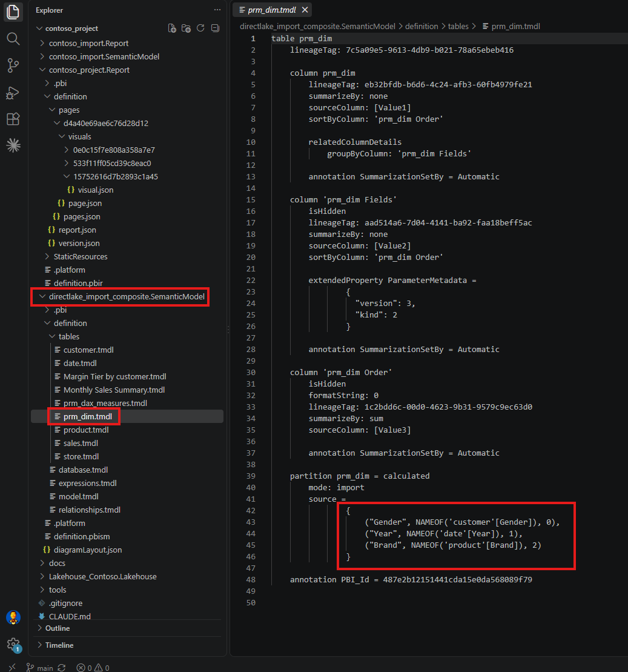The image size is (628, 672).
Task: Collapse the visuals folder
Action: point(79,136)
